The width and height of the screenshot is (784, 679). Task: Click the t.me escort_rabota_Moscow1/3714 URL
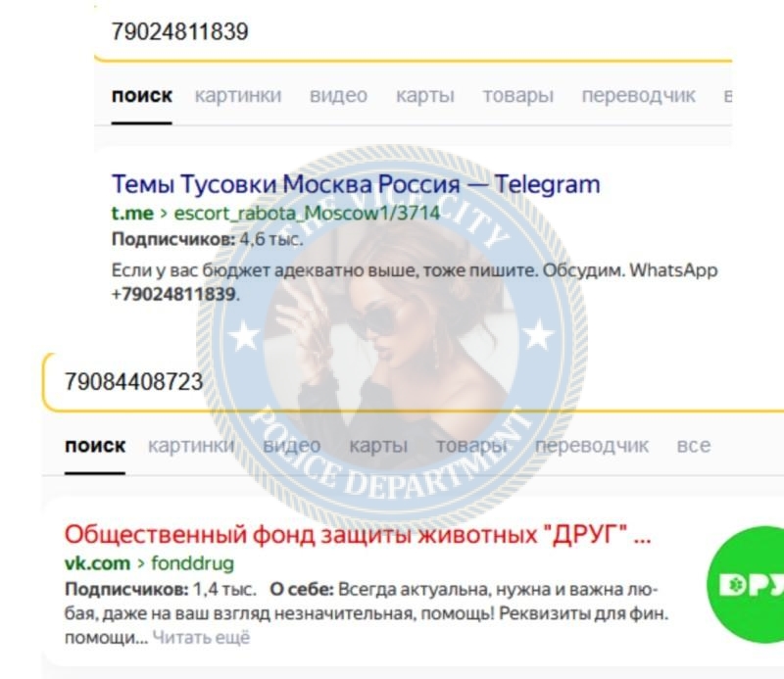pos(275,214)
